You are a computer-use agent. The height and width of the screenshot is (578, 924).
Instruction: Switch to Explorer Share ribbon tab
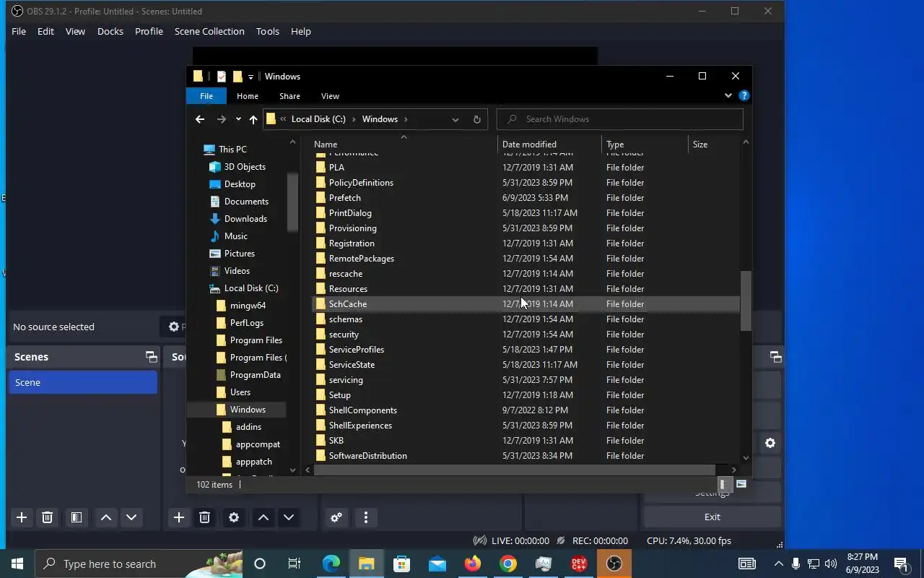289,95
